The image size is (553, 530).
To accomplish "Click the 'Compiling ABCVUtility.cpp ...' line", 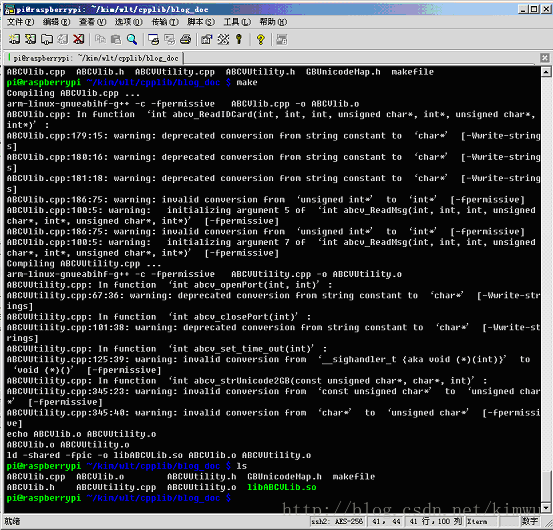I will [84, 264].
